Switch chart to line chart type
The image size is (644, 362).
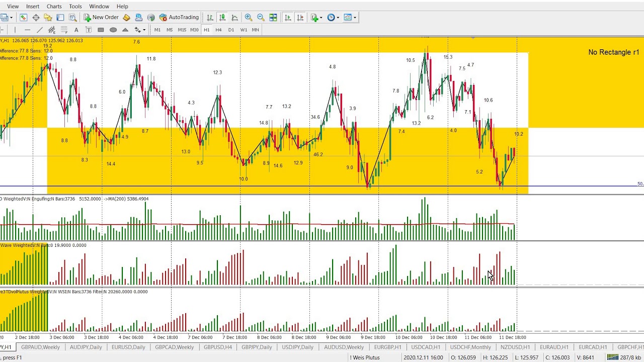click(x=234, y=17)
